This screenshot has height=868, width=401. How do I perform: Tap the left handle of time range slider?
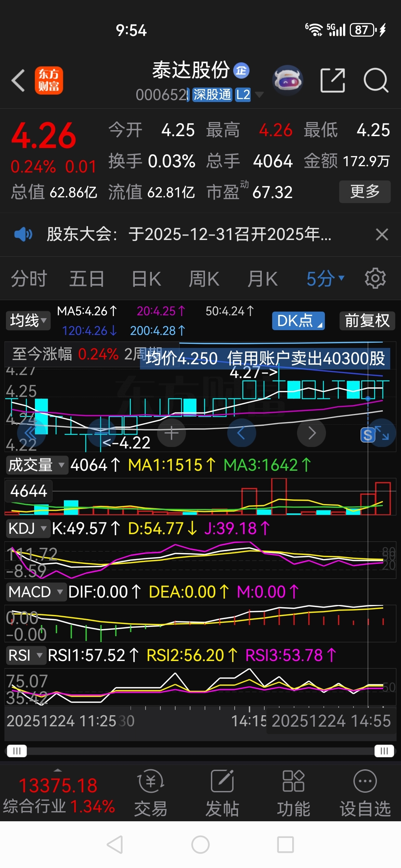coord(17,751)
